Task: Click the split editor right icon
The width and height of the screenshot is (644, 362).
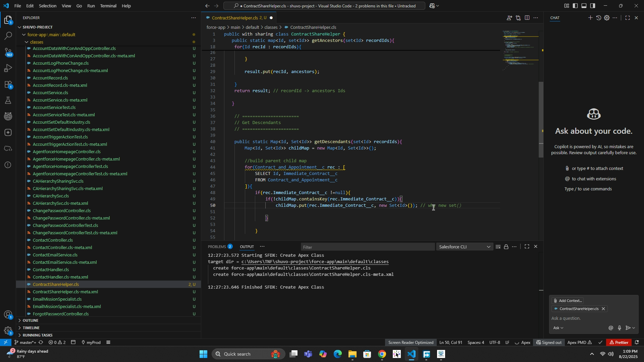Action: tap(527, 18)
